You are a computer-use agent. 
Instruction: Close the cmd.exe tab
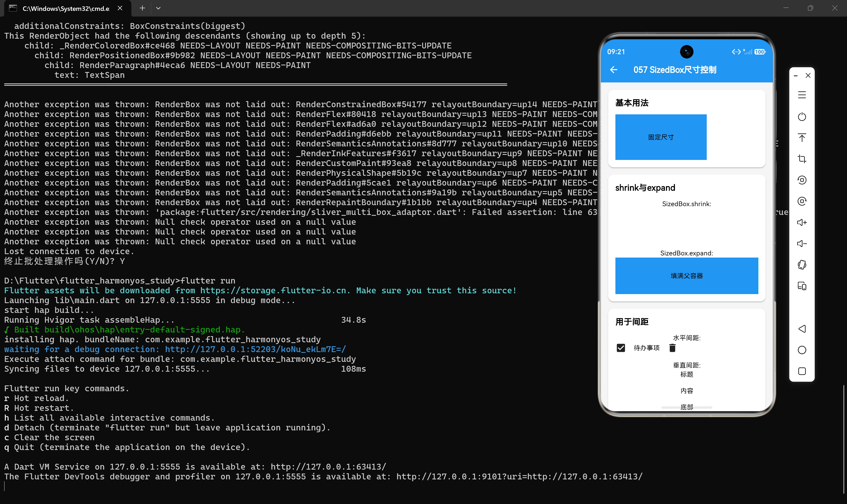click(120, 8)
